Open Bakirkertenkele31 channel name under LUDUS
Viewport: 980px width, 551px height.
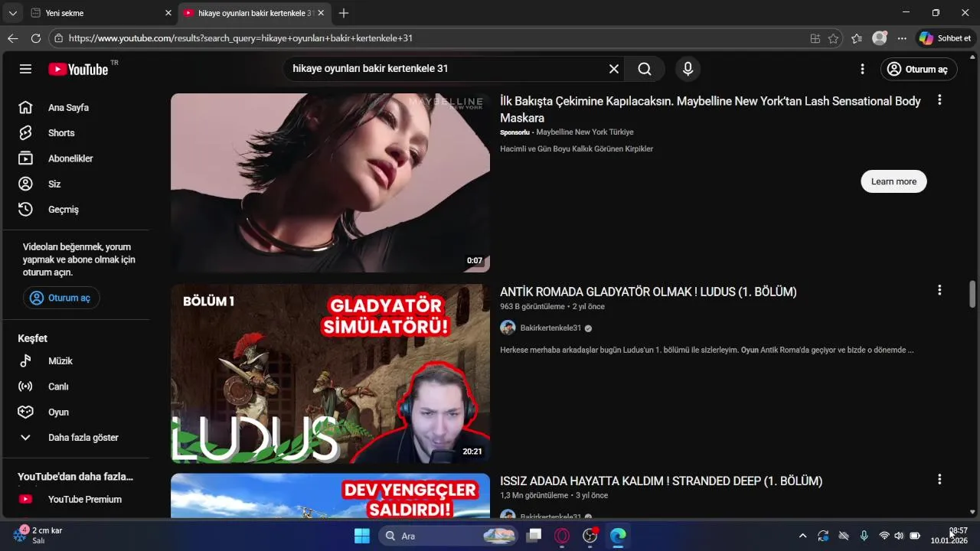[x=550, y=328]
